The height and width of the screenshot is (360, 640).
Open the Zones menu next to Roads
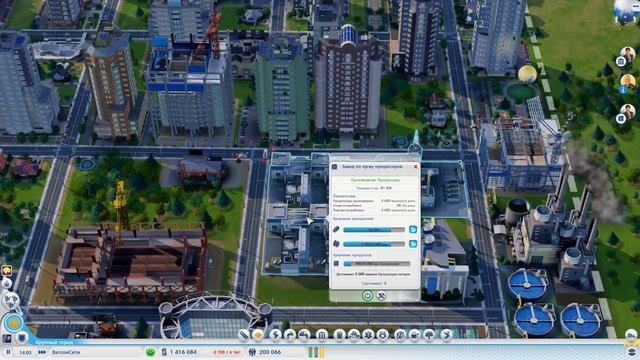coord(258,335)
